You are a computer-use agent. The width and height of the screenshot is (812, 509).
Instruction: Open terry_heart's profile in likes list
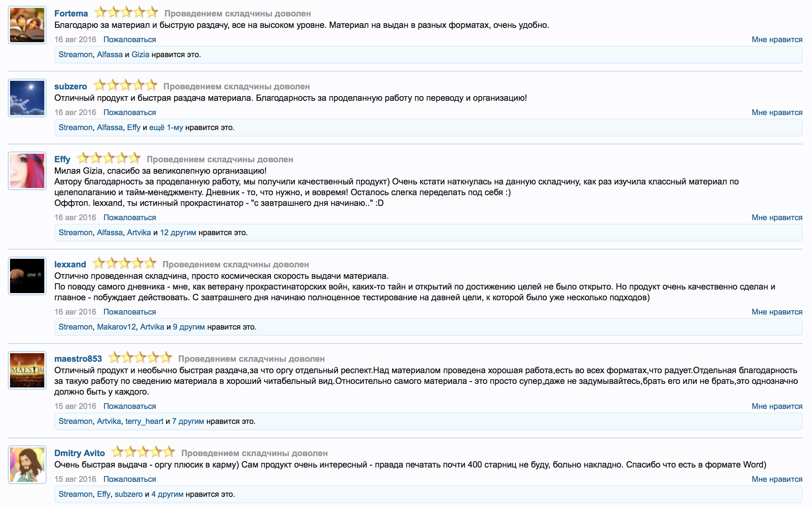[144, 421]
